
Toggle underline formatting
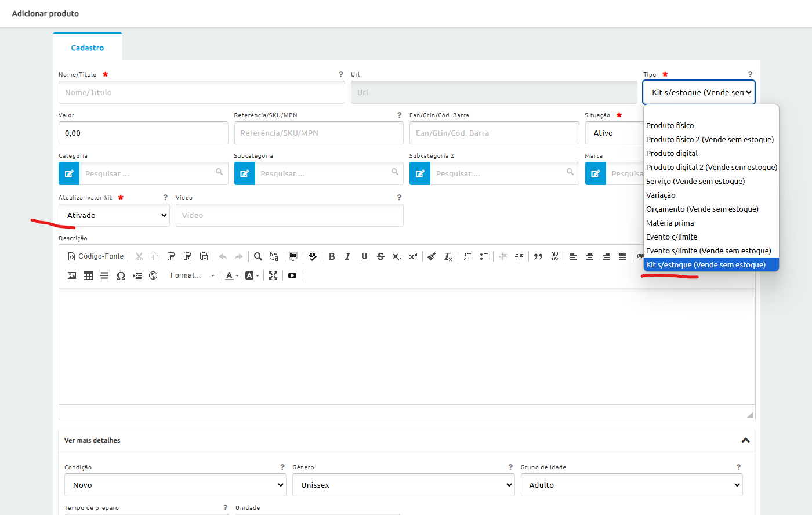click(364, 256)
